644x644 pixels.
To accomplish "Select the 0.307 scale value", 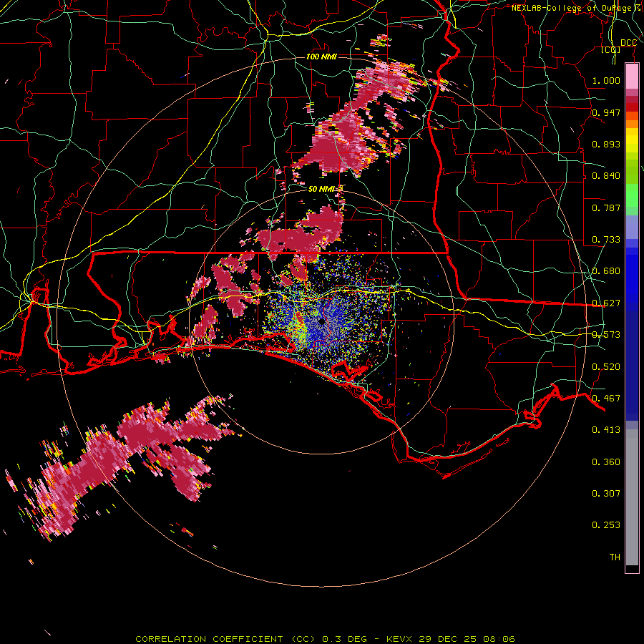I will [x=606, y=494].
